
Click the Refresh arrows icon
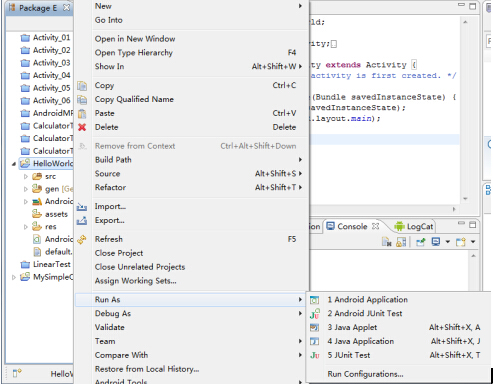[82, 239]
